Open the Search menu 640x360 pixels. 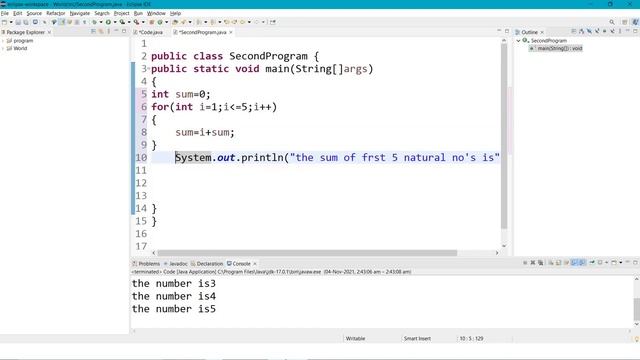[x=102, y=13]
